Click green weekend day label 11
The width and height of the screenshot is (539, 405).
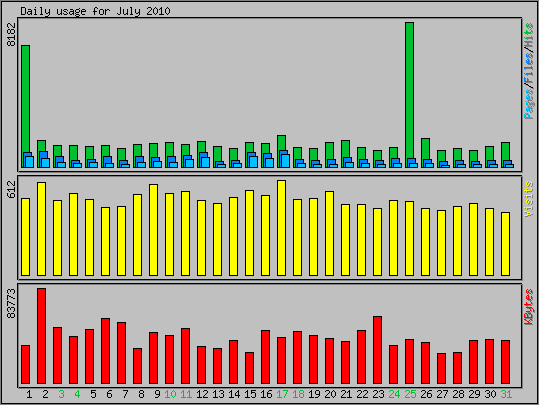point(186,394)
